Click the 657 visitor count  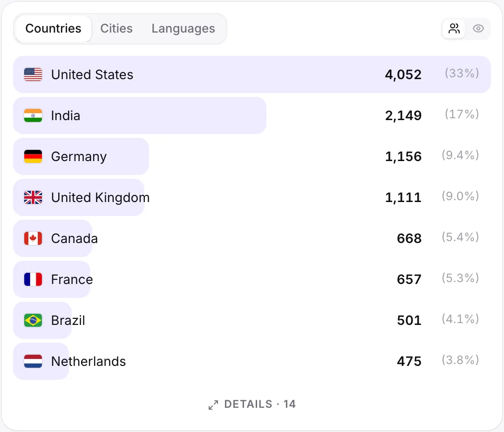409,279
